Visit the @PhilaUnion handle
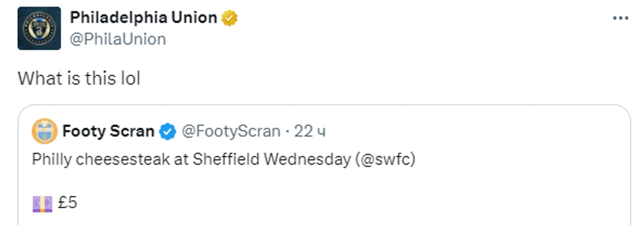644x225 pixels. click(118, 39)
